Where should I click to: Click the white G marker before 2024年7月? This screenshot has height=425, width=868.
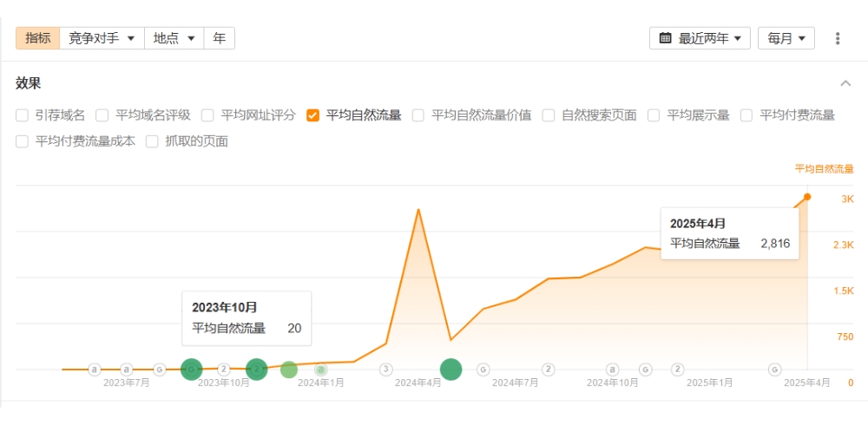(483, 369)
